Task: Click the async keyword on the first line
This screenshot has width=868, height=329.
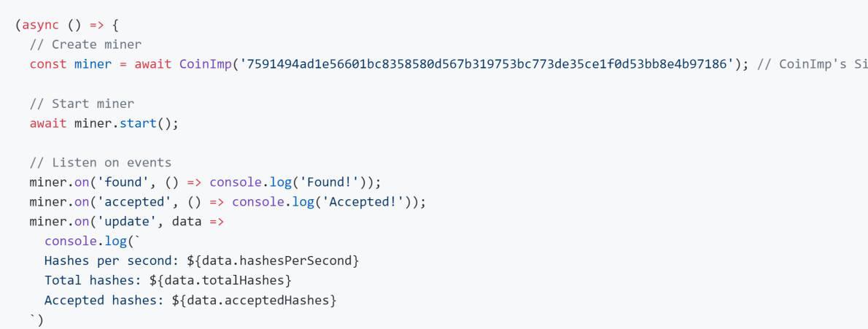Action: (41, 25)
